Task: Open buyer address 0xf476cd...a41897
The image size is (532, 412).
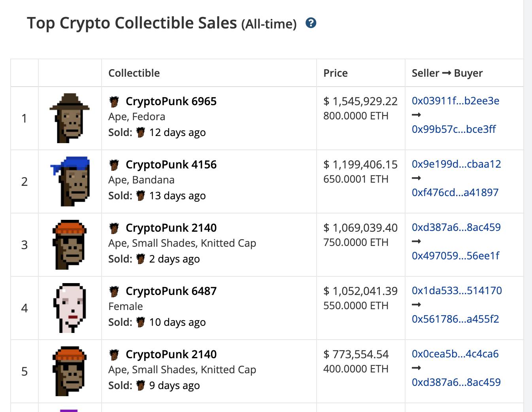Action: [455, 193]
